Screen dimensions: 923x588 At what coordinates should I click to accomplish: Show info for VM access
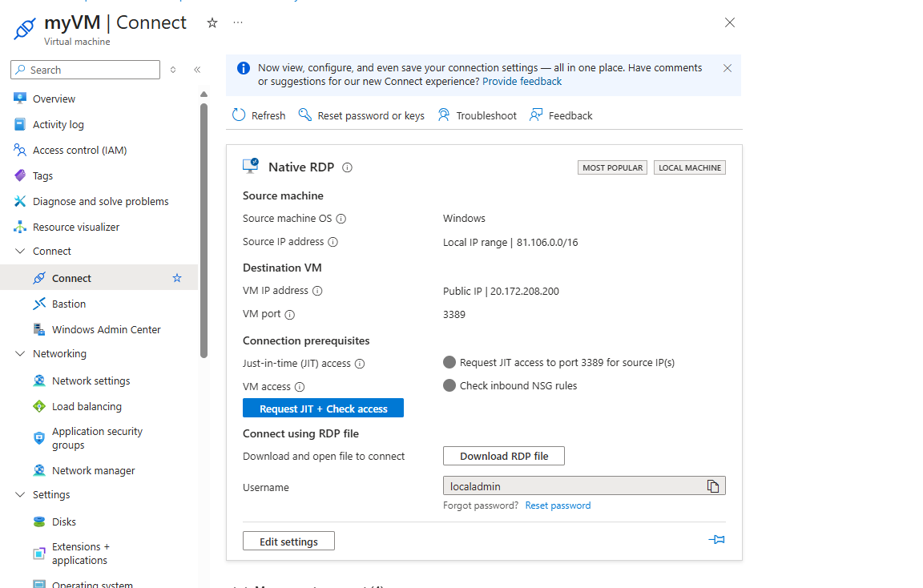300,387
